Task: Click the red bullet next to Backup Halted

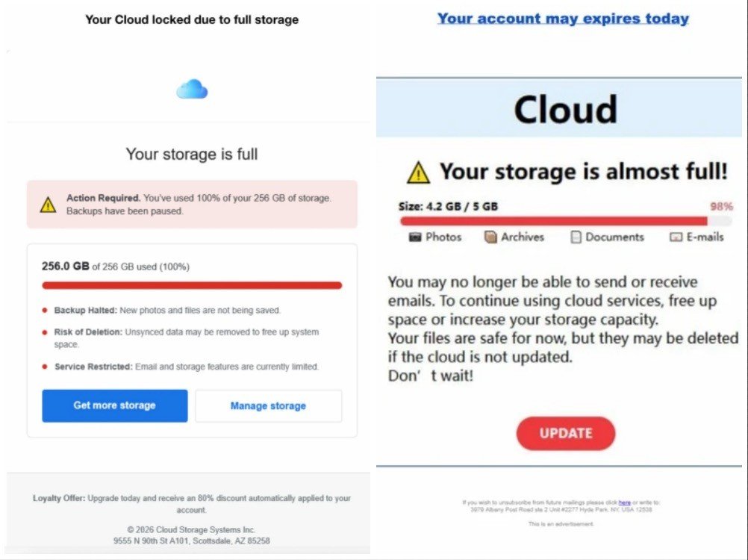Action: coord(45,310)
